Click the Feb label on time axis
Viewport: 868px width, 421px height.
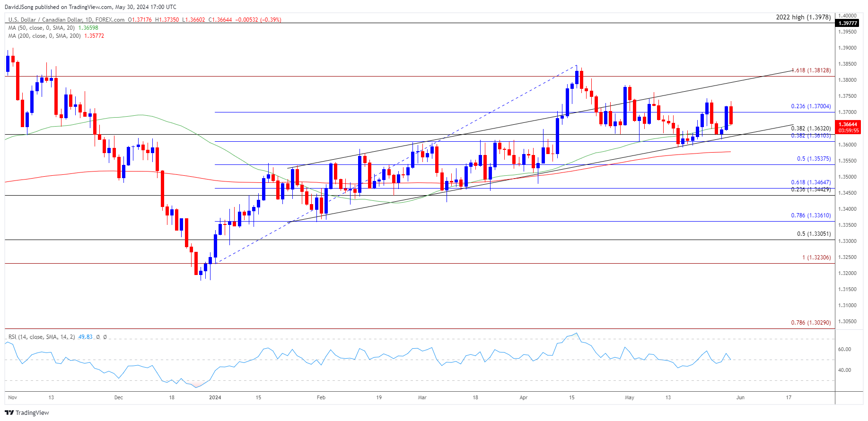point(321,397)
